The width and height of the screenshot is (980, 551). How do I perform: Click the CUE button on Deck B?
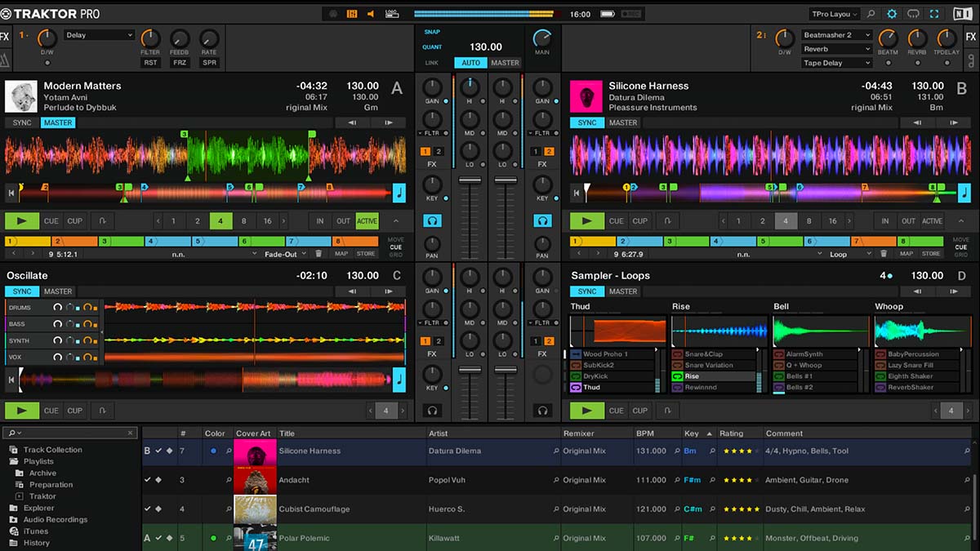click(x=617, y=221)
